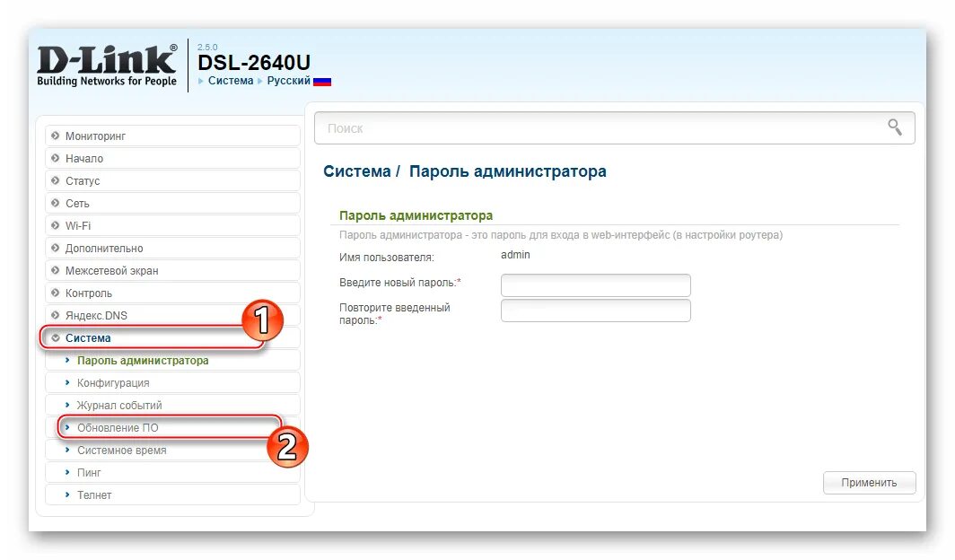
Task: Click the Имя пользователя label
Action: (x=387, y=258)
